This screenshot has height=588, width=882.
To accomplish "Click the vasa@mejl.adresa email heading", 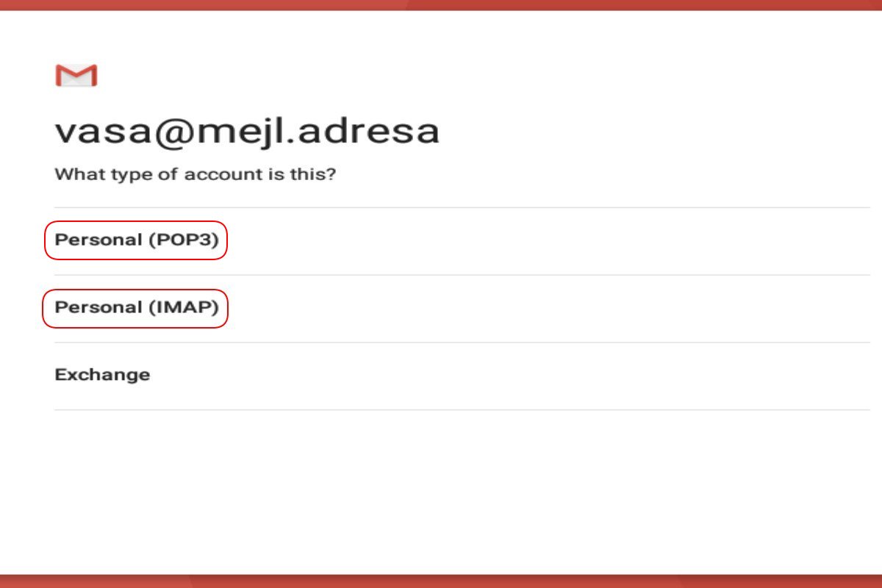I will pos(247,132).
